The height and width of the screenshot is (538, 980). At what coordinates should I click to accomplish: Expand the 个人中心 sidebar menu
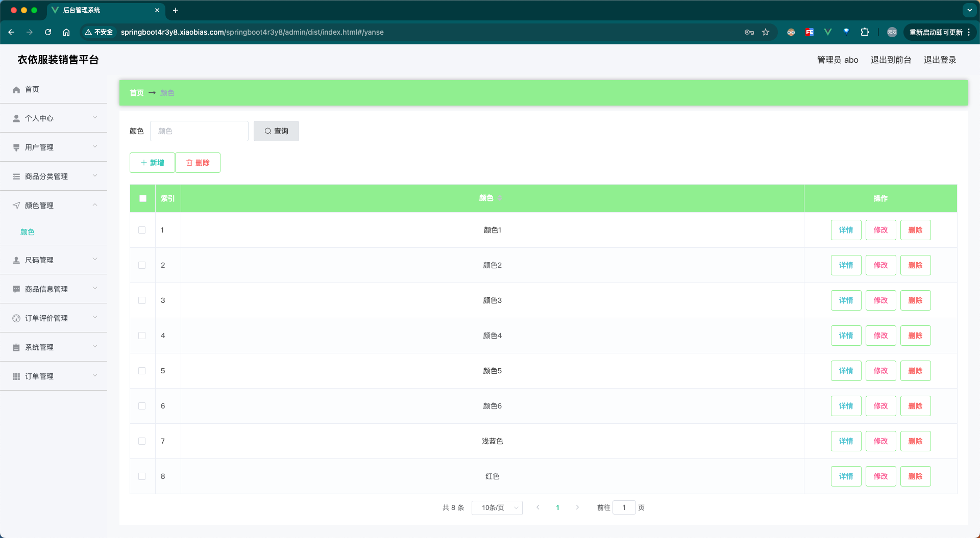54,118
